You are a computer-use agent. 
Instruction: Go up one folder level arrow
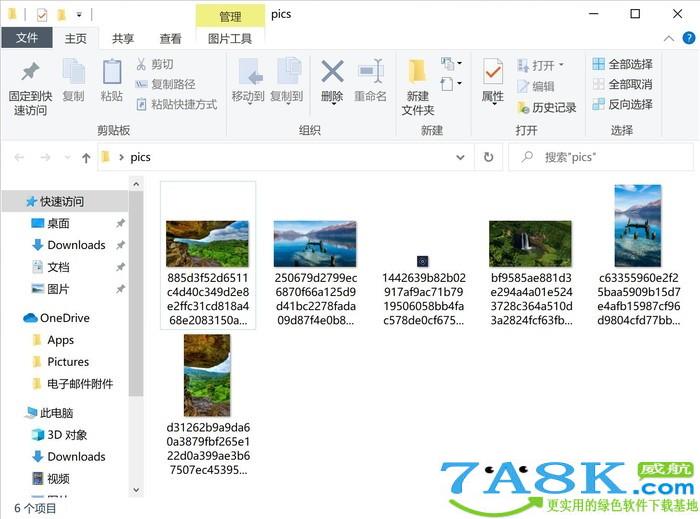click(x=86, y=158)
